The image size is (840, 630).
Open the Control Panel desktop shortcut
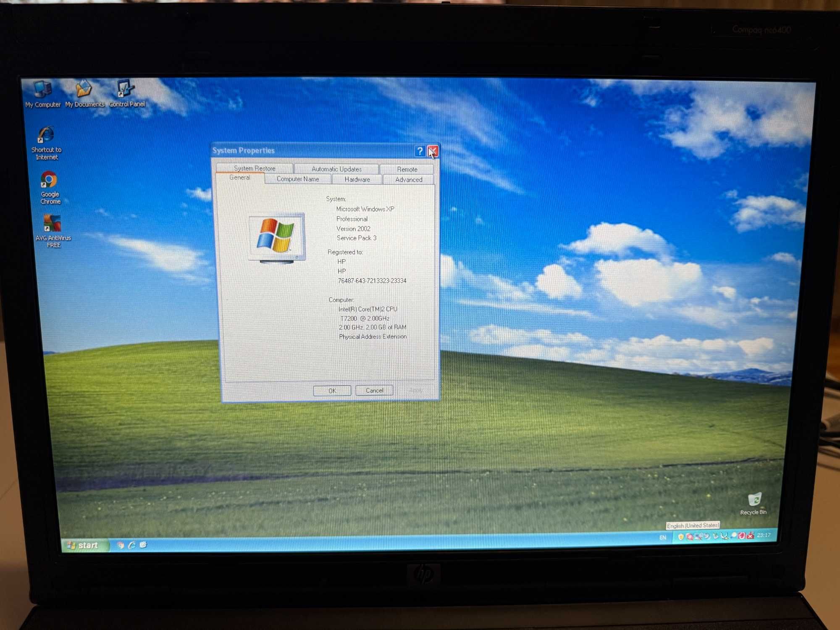pos(126,93)
